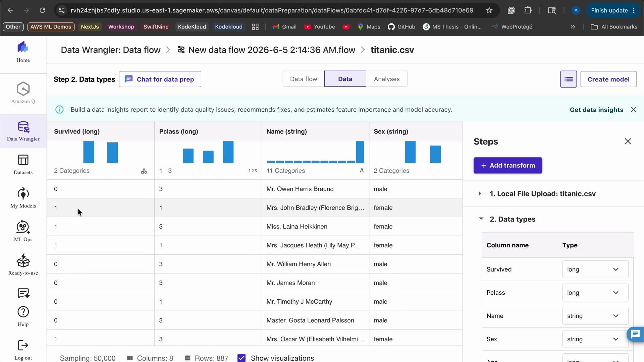The height and width of the screenshot is (362, 644).
Task: Open the Pclass type dropdown
Action: 595,293
